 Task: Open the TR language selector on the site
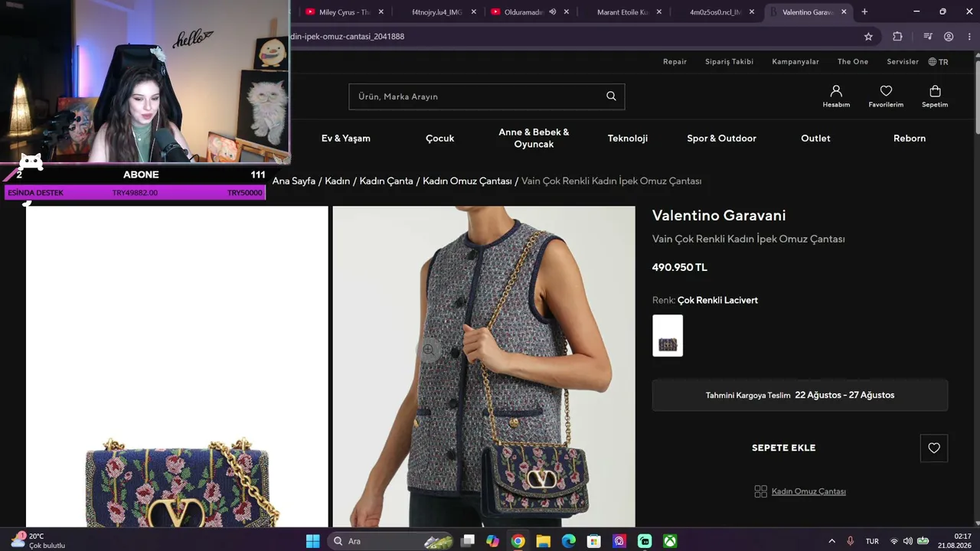[939, 61]
